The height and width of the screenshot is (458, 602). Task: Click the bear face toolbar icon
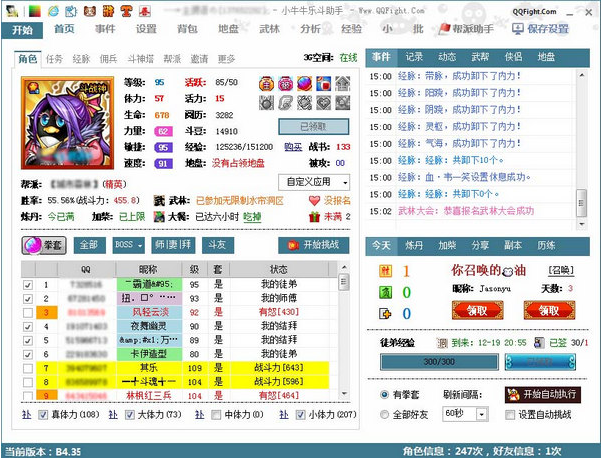(89, 11)
